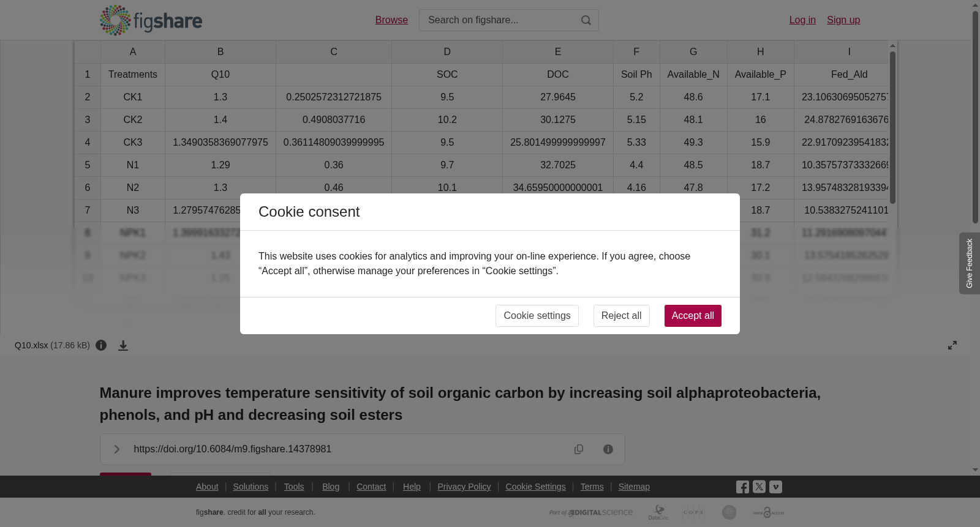Download the Q10.xlsx file

pyautogui.click(x=123, y=346)
